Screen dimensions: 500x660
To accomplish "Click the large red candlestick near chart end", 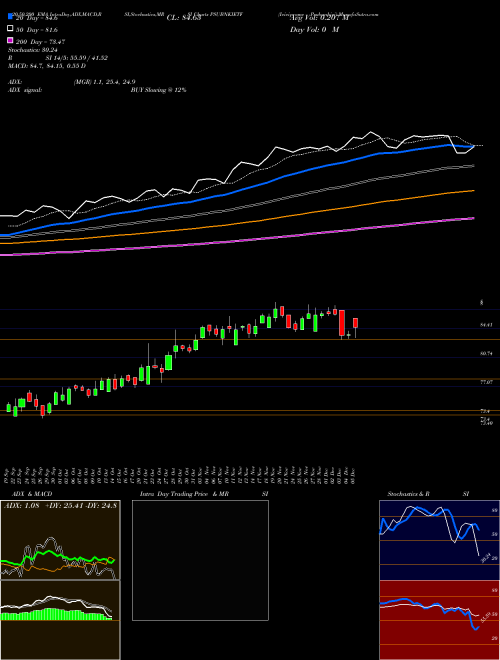I will 342,323.
